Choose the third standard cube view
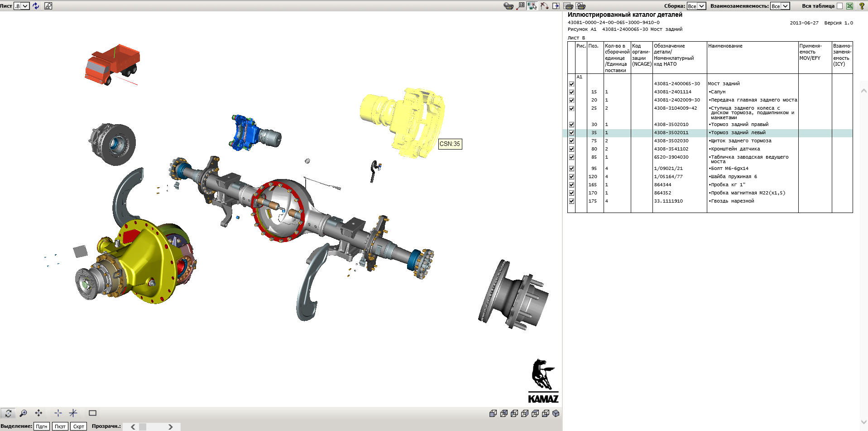 (x=514, y=413)
